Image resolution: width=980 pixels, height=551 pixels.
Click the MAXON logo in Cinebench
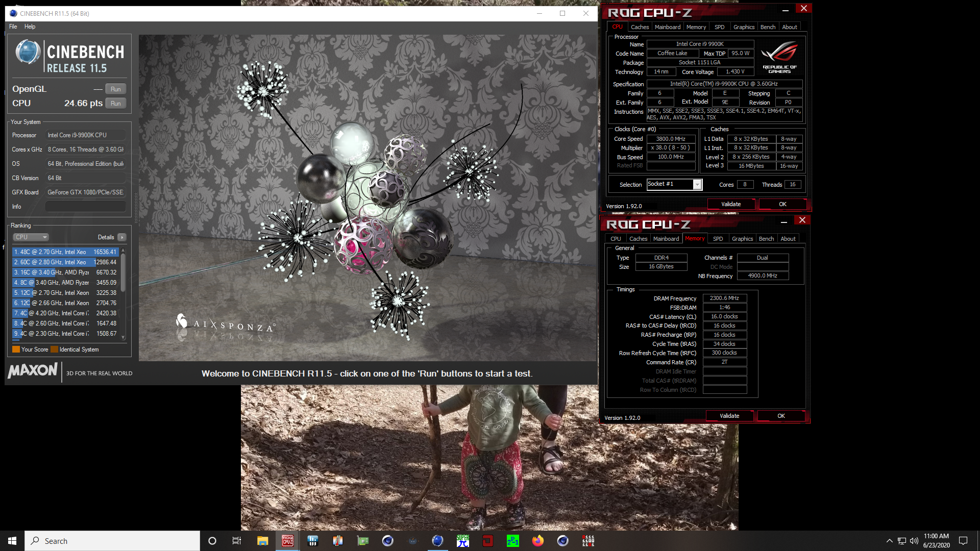coord(33,371)
